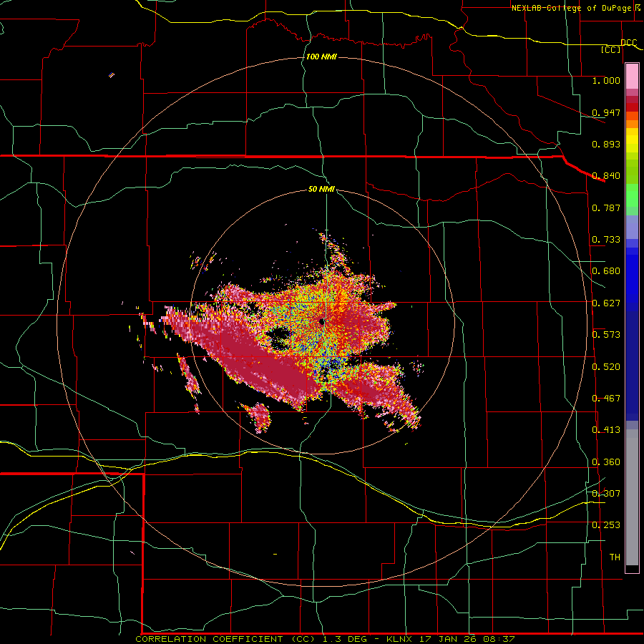
Task: Click the 0.253 color scale value
Action: [x=606, y=525]
